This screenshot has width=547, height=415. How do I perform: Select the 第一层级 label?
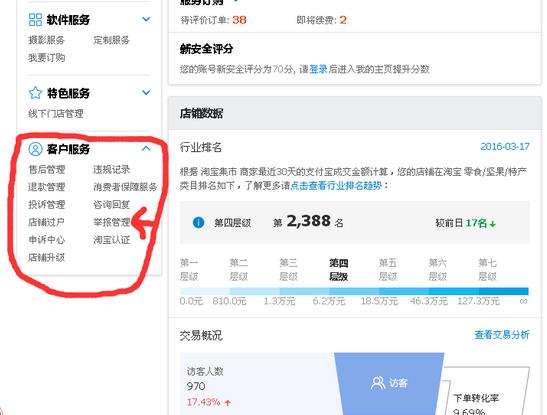coord(189,270)
